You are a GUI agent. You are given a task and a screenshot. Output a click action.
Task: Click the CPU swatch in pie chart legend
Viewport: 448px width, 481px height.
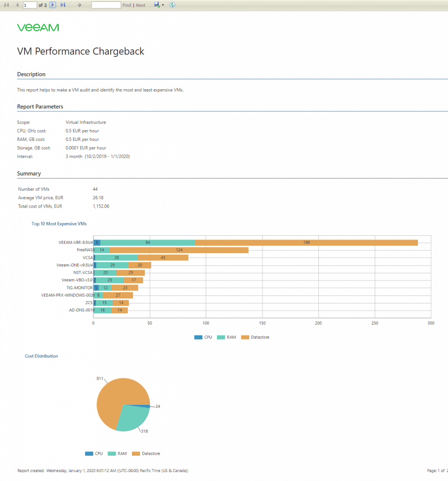coord(89,454)
